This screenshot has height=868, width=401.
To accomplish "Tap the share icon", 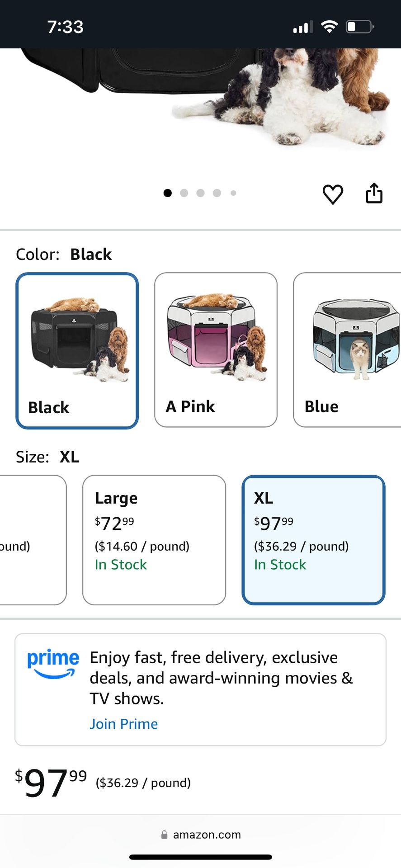I will click(374, 193).
